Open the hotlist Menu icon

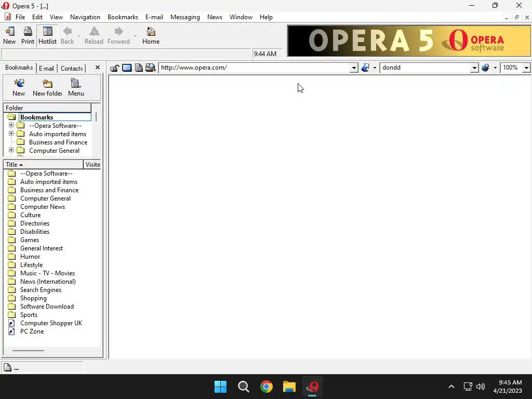pyautogui.click(x=76, y=87)
